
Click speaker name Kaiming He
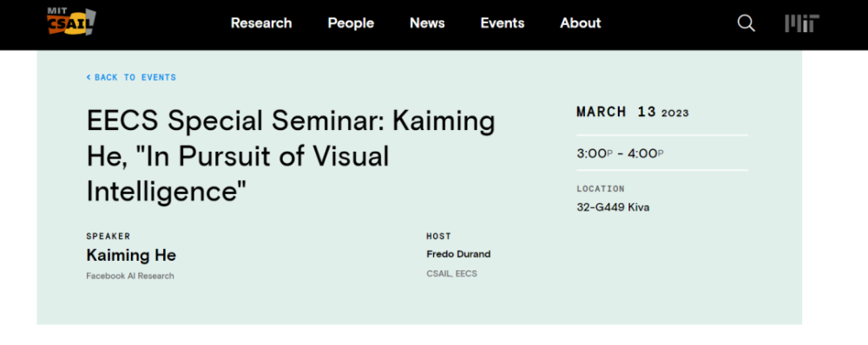tap(131, 256)
